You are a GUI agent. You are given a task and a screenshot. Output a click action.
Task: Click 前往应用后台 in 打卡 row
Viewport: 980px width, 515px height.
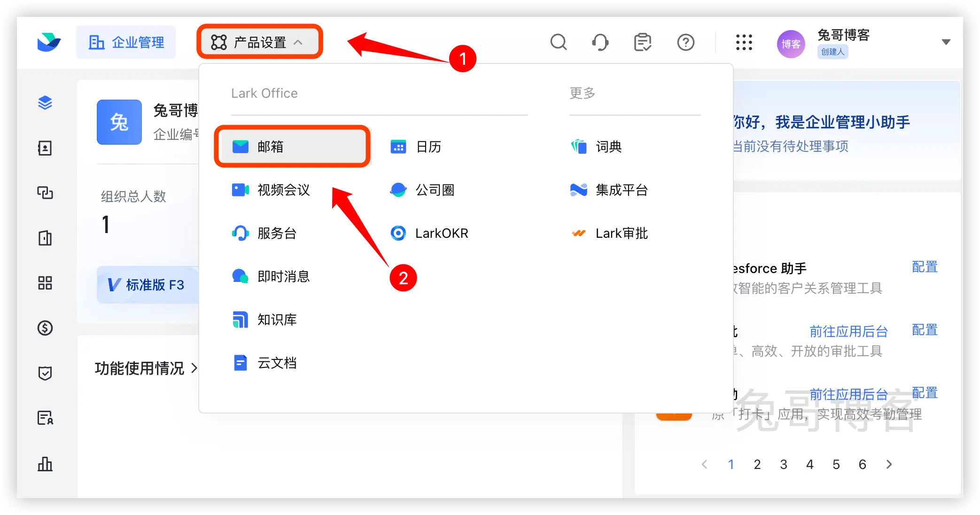pos(848,394)
